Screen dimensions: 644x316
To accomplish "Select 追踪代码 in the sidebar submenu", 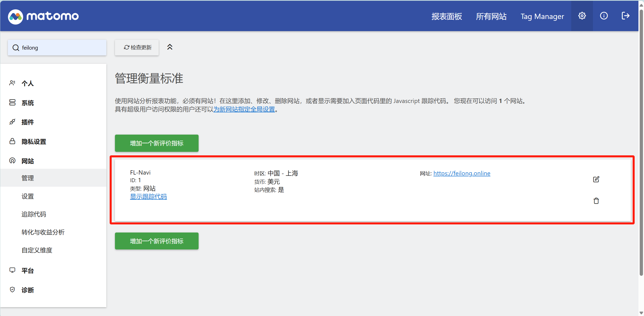I will click(x=34, y=214).
